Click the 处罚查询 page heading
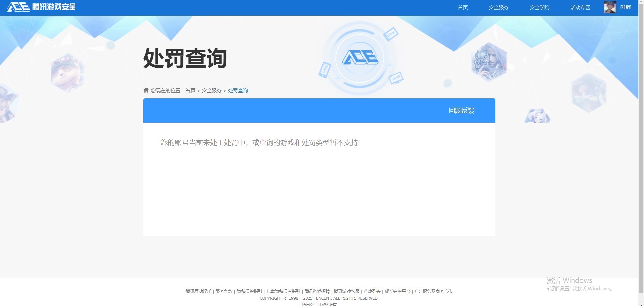 [x=185, y=58]
